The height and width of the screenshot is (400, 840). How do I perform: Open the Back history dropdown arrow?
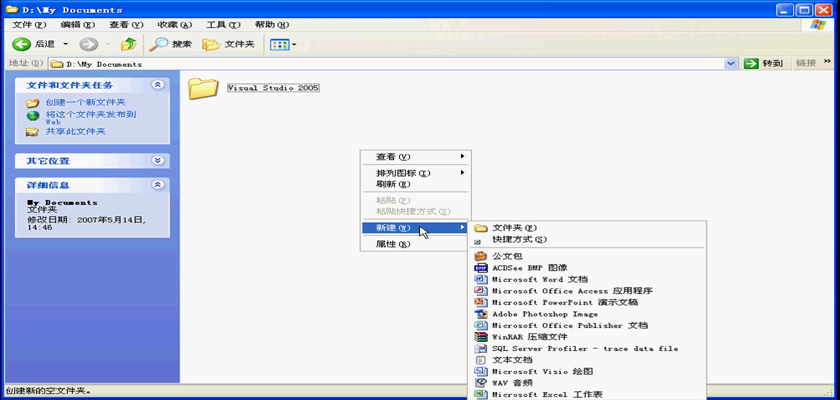[x=65, y=44]
